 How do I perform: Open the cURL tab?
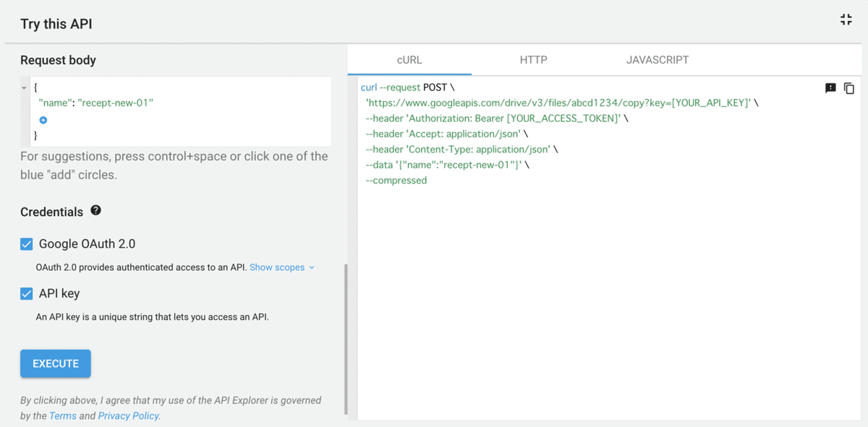(x=409, y=60)
